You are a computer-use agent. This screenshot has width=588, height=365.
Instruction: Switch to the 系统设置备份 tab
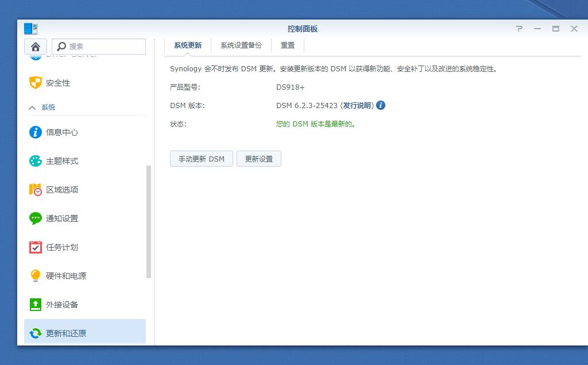pos(241,45)
